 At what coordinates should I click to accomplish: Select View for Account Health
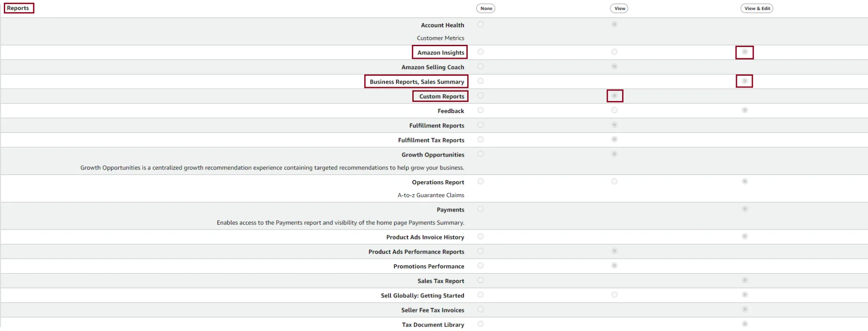coord(614,24)
